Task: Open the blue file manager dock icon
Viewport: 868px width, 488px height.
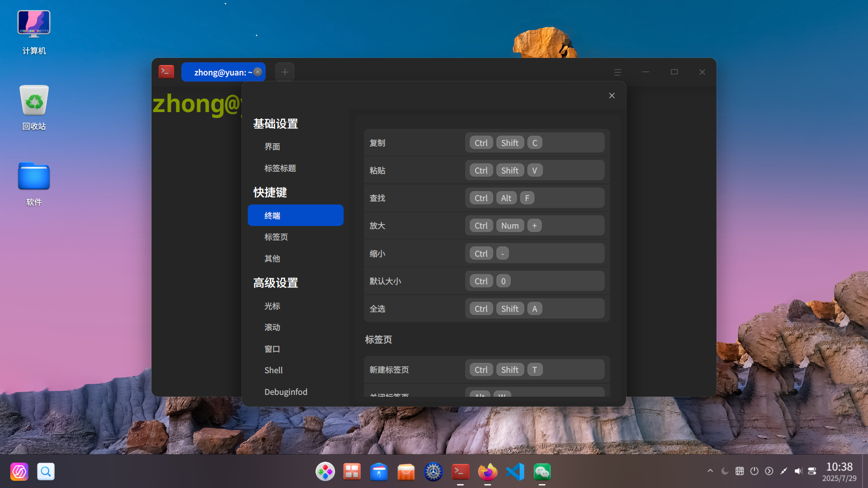Action: click(x=379, y=472)
